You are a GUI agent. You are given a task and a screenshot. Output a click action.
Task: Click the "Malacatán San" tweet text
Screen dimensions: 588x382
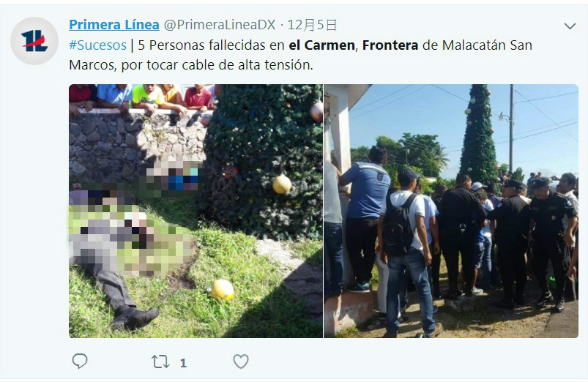(x=487, y=45)
